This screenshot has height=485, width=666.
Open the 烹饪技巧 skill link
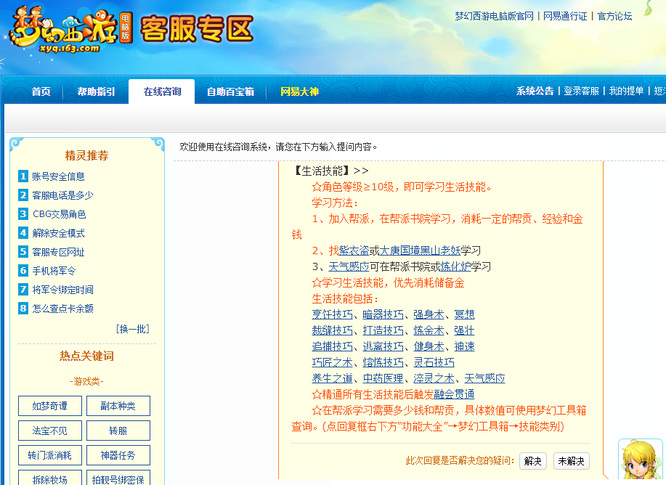pos(332,315)
